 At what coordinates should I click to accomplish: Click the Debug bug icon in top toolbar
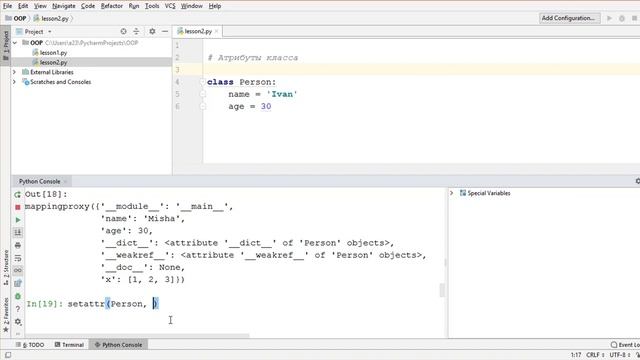point(622,18)
